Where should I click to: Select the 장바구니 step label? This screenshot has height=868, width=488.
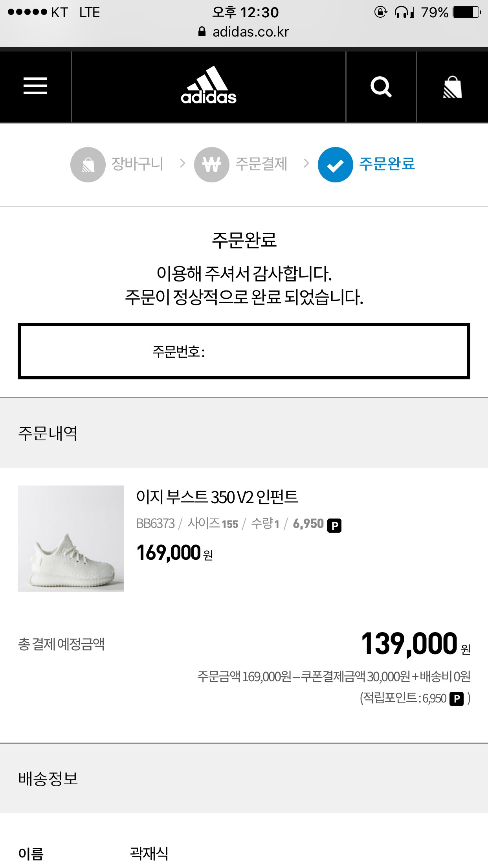[138, 164]
